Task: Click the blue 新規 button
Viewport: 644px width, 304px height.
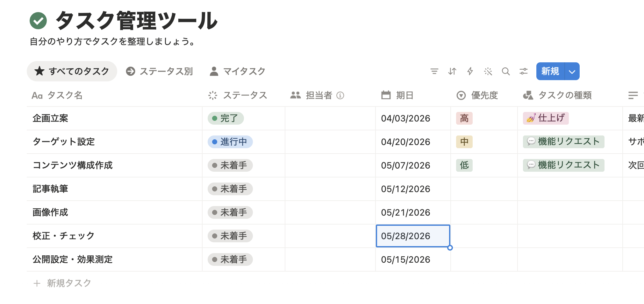Action: pos(550,71)
